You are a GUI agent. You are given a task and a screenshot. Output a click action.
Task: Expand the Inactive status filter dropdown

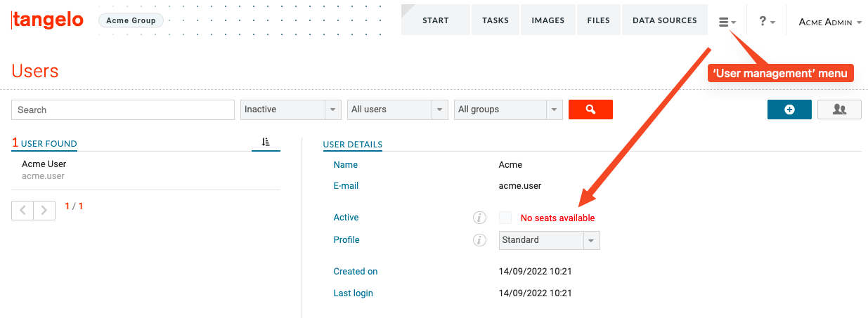291,110
